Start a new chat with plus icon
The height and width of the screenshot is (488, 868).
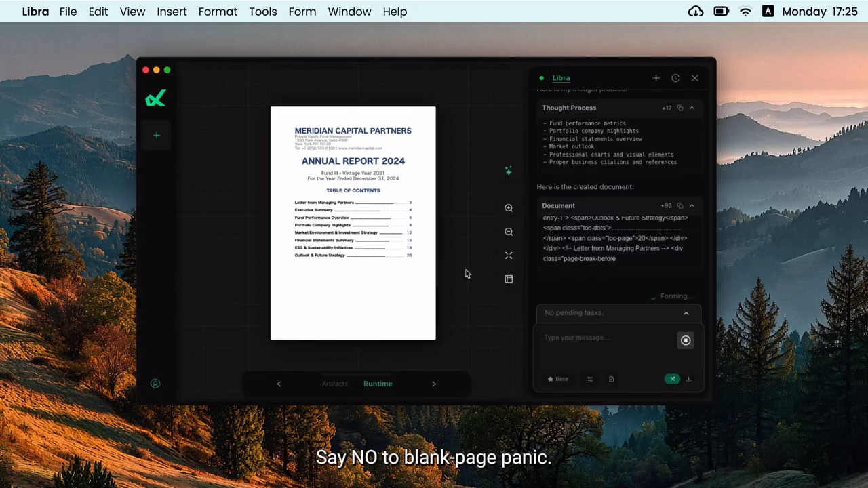(656, 78)
